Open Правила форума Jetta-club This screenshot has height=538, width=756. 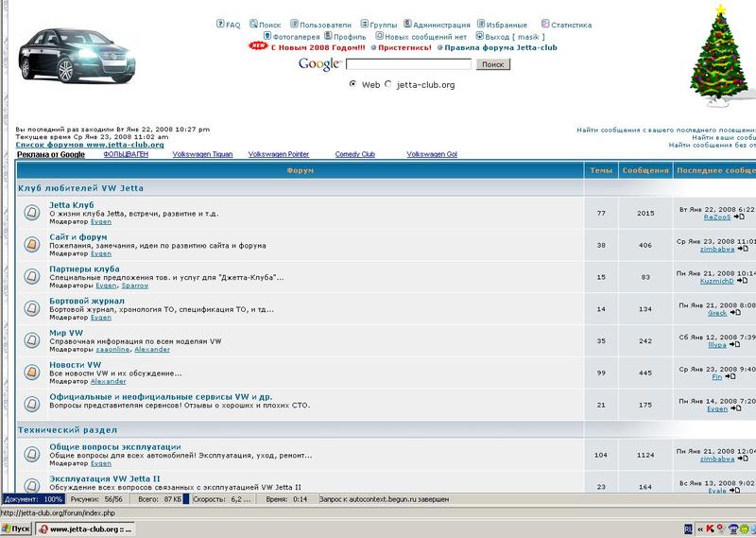501,48
